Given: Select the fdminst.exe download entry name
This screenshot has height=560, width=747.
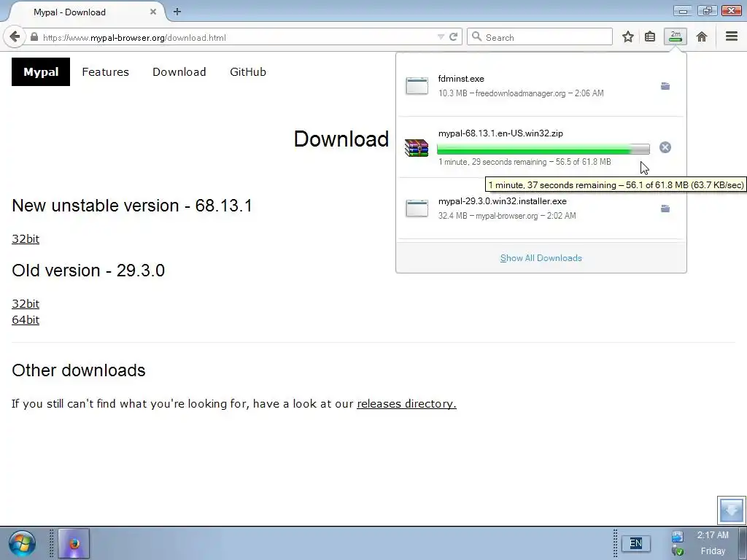Looking at the screenshot, I should 461,79.
